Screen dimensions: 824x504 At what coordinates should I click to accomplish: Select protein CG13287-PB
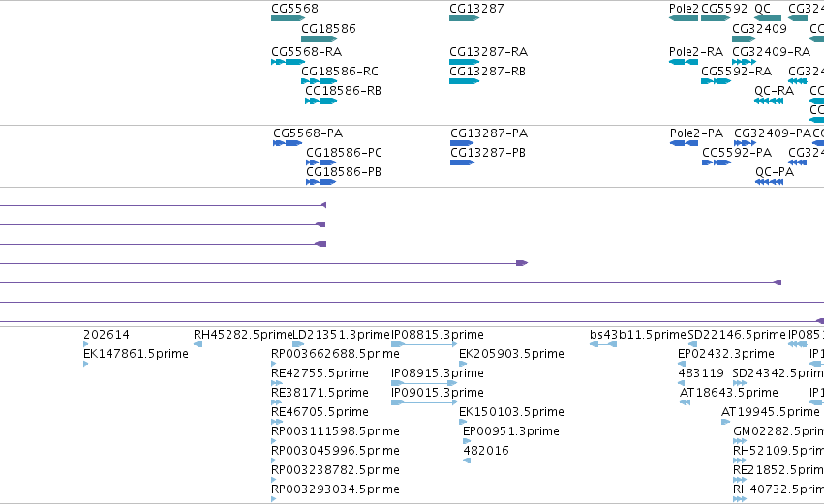tap(488, 153)
